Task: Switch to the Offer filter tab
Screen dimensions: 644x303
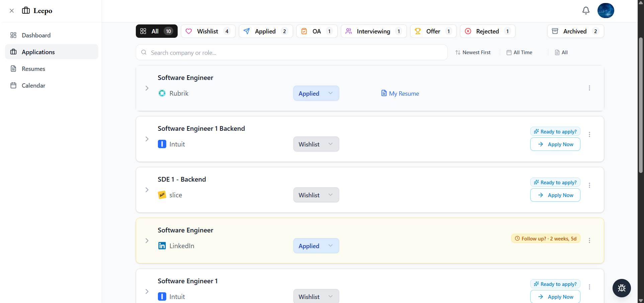Action: point(433,31)
